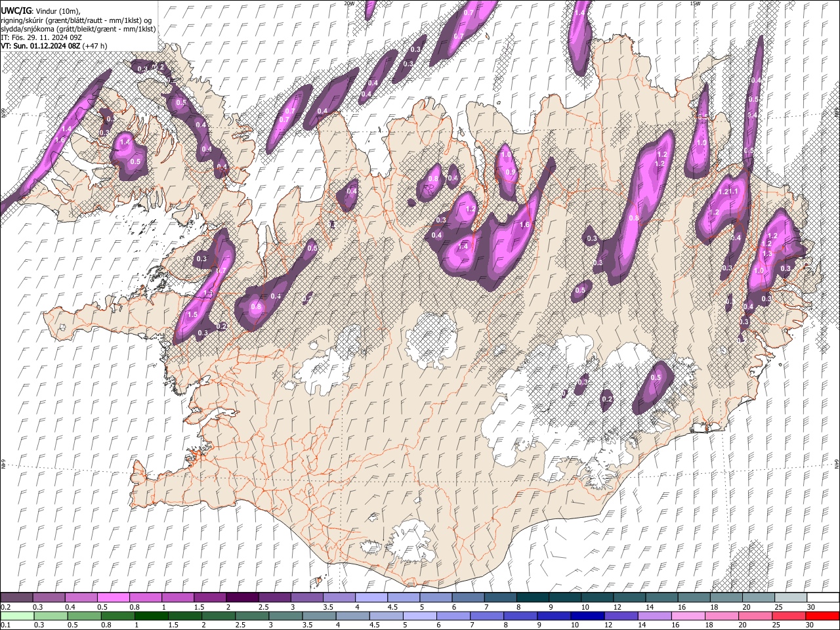Click the "UWC/IG: Vindur (10m)" title text
This screenshot has width=840, height=630.
click(41, 11)
